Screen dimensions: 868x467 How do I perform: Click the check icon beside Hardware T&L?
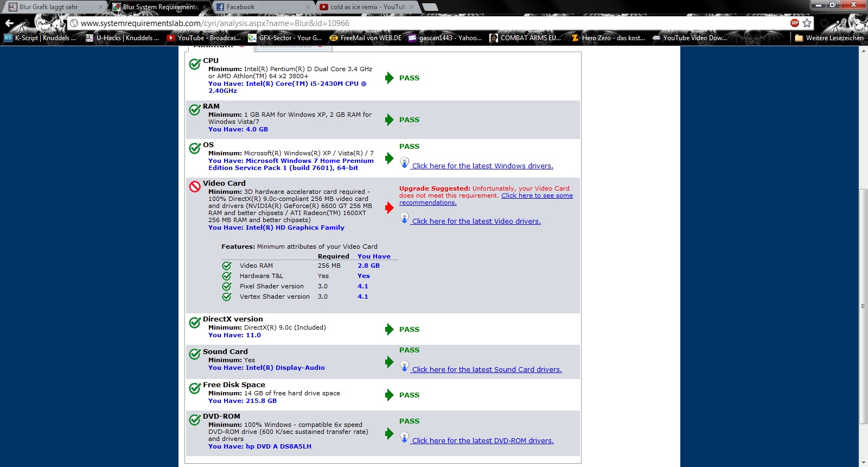pos(227,276)
